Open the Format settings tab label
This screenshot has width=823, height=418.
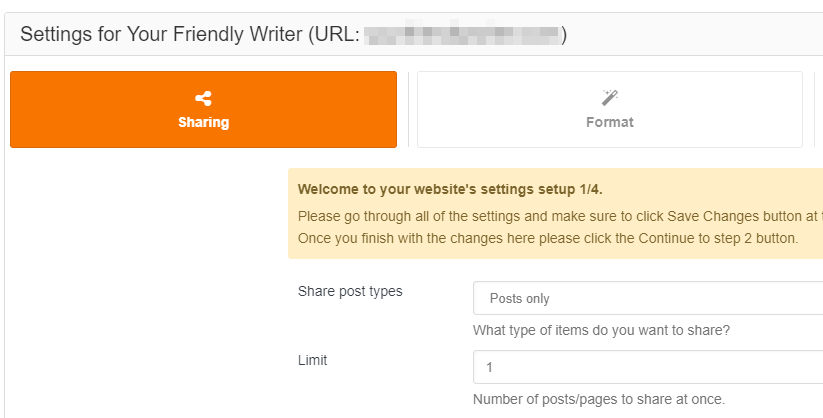(610, 122)
